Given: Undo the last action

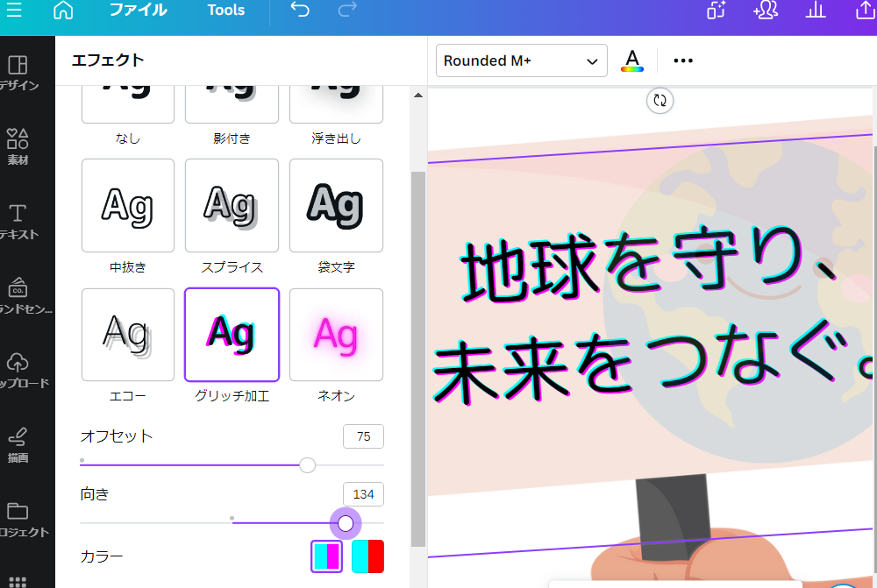Looking at the screenshot, I should [300, 10].
